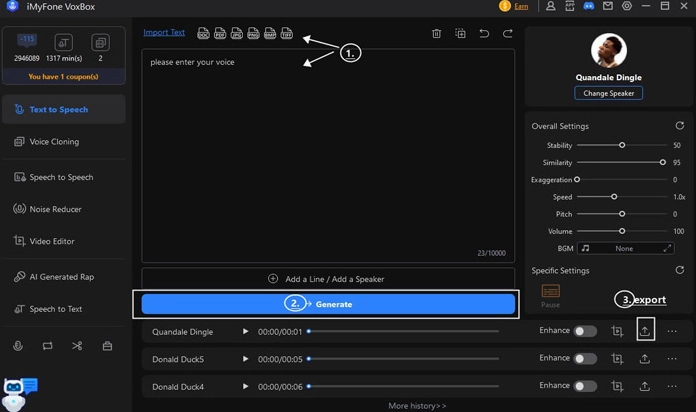
Task: Click the Generate button
Action: click(328, 304)
